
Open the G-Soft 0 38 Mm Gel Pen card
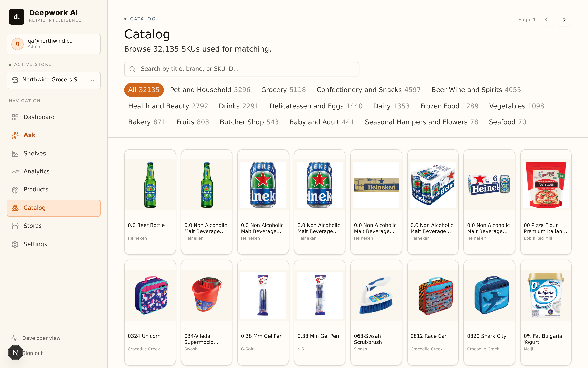tap(263, 313)
